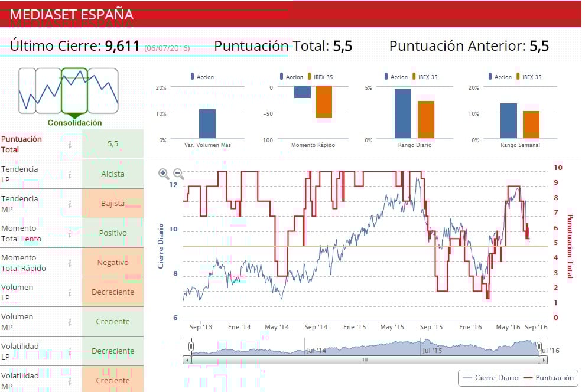Screen dimensions: 585x392
Task: Click the Puntuación Total: 5,5 header text
Action: tap(283, 46)
